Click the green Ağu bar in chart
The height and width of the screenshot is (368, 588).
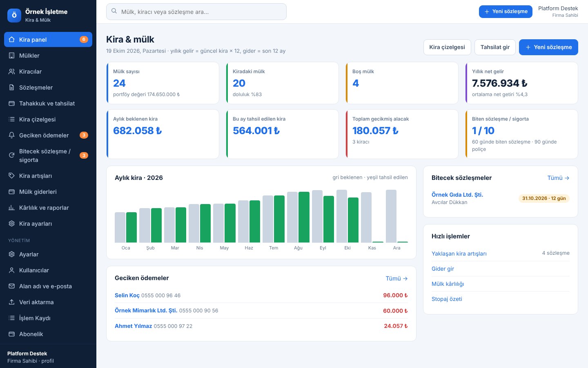pos(304,217)
